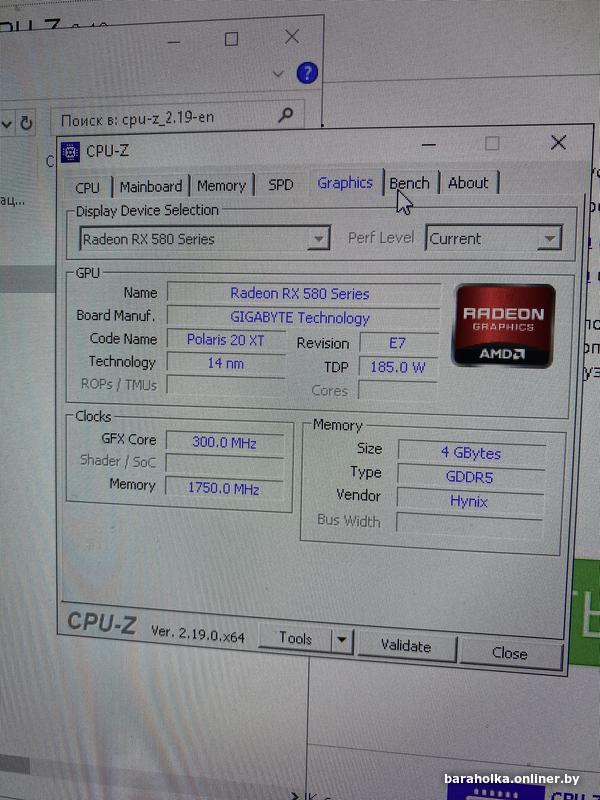Click the 300.0 MHz GFX Core value
This screenshot has height=800, width=600.
(x=225, y=442)
